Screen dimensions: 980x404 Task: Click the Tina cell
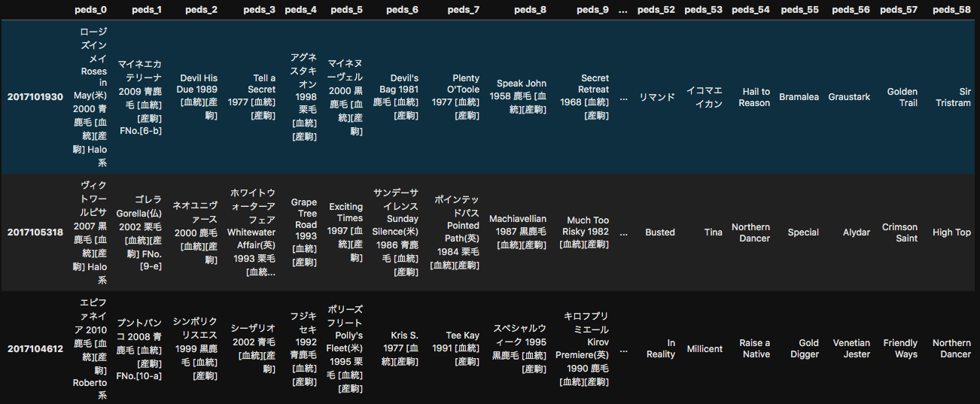click(713, 232)
